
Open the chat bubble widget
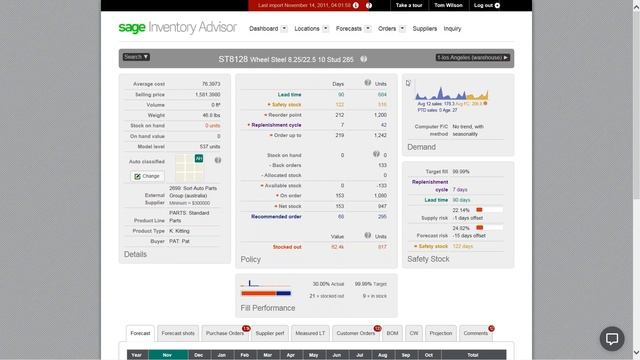tap(612, 338)
